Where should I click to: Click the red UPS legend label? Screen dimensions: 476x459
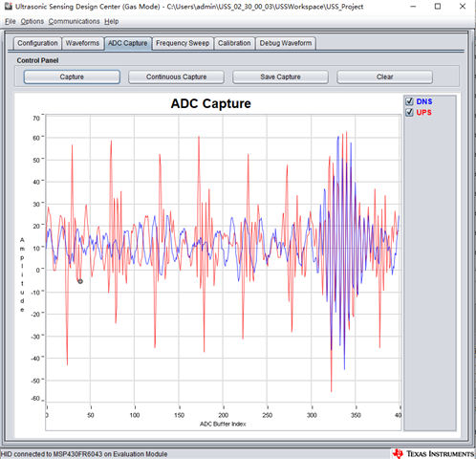pyautogui.click(x=423, y=113)
